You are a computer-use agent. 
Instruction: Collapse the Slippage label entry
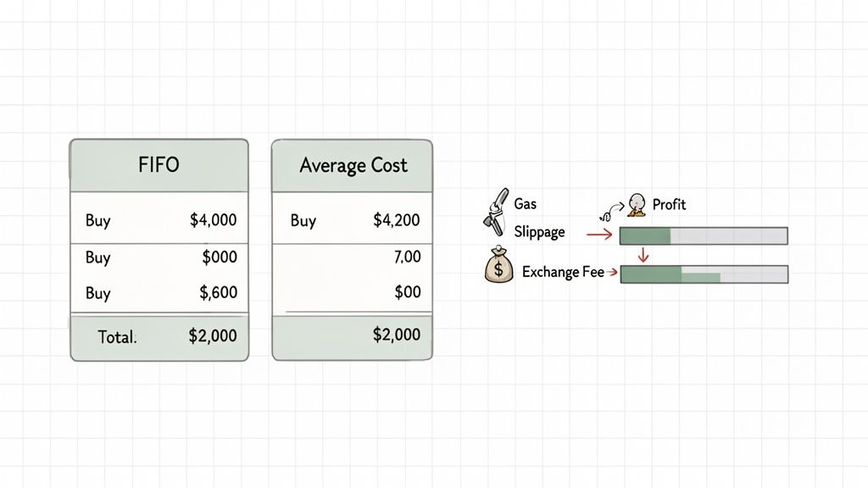(541, 230)
